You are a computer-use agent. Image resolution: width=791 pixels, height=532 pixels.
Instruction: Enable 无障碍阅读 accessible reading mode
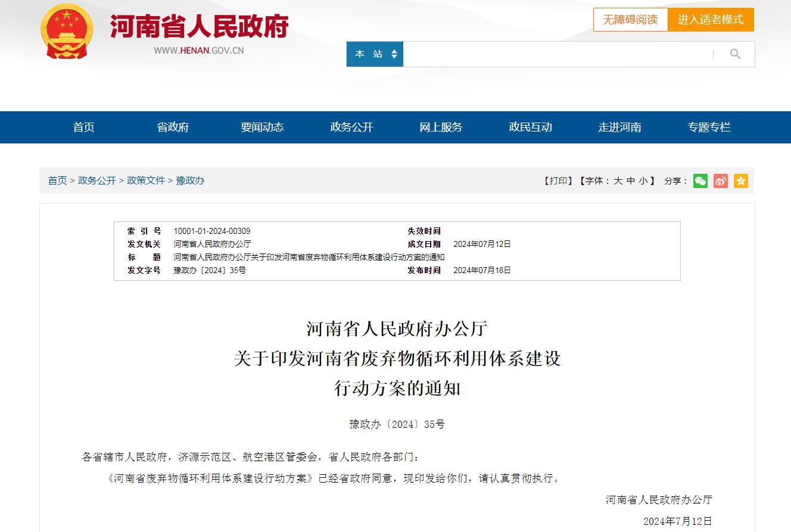pos(630,20)
